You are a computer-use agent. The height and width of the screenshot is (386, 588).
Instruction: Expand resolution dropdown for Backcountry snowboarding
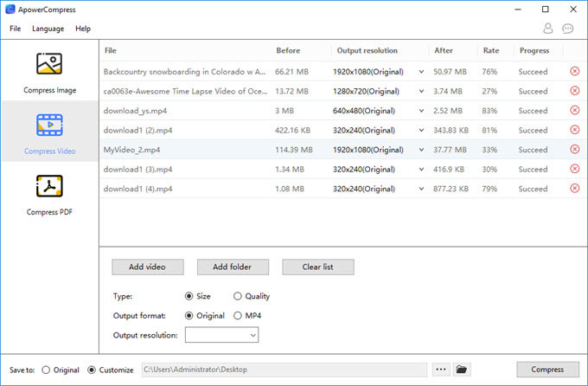pyautogui.click(x=421, y=72)
